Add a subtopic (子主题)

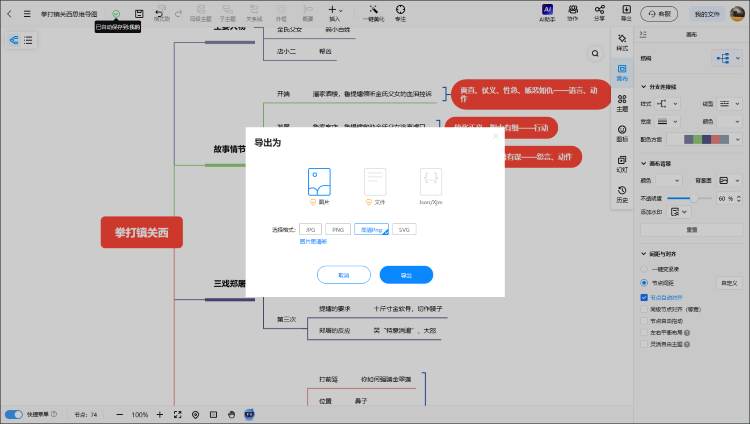click(x=228, y=13)
